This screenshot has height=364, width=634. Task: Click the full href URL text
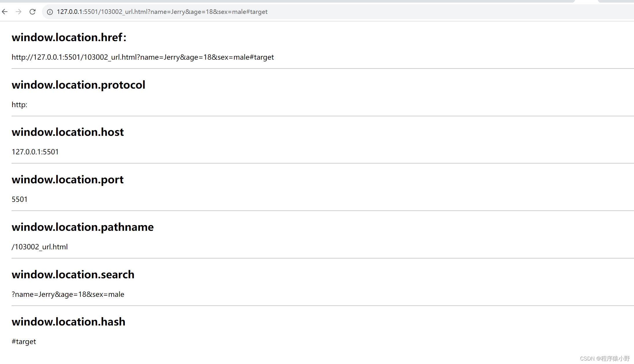(x=142, y=57)
